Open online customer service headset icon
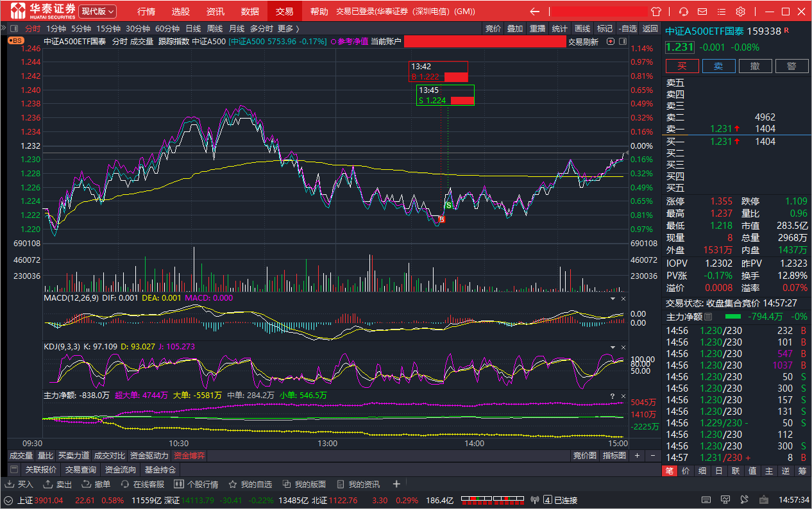This screenshot has width=812, height=509. [x=684, y=12]
